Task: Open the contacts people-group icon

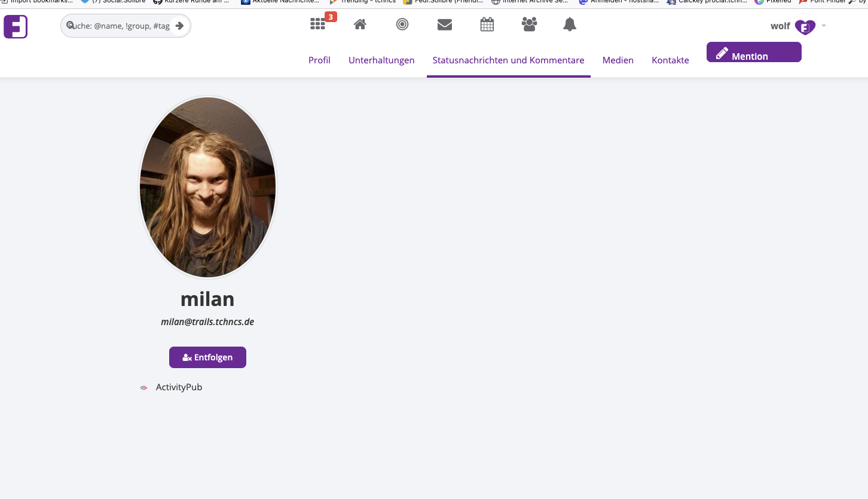Action: pyautogui.click(x=529, y=25)
